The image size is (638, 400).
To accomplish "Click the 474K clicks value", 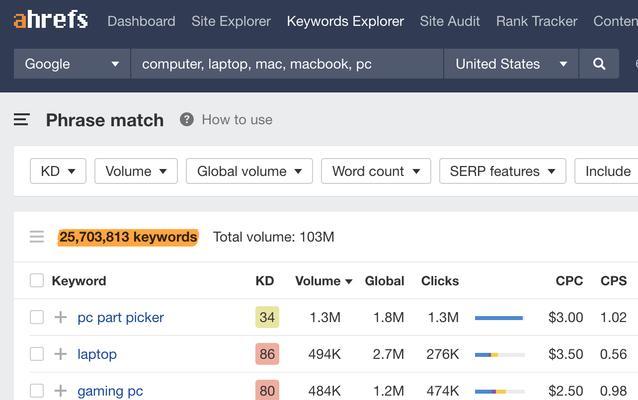I will [x=442, y=391].
